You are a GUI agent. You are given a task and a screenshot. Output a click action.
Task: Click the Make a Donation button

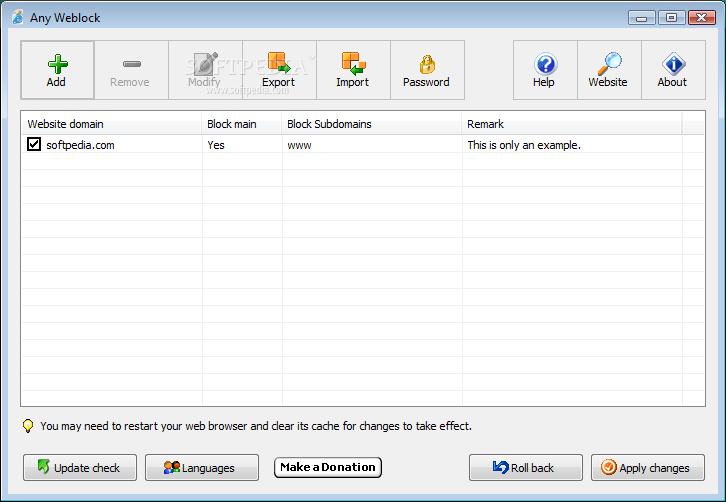tap(328, 467)
